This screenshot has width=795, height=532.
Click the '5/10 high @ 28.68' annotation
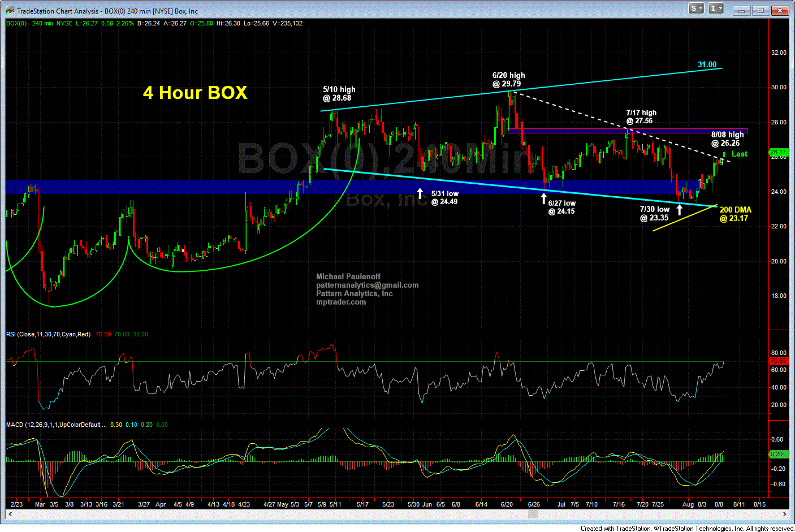click(339, 93)
